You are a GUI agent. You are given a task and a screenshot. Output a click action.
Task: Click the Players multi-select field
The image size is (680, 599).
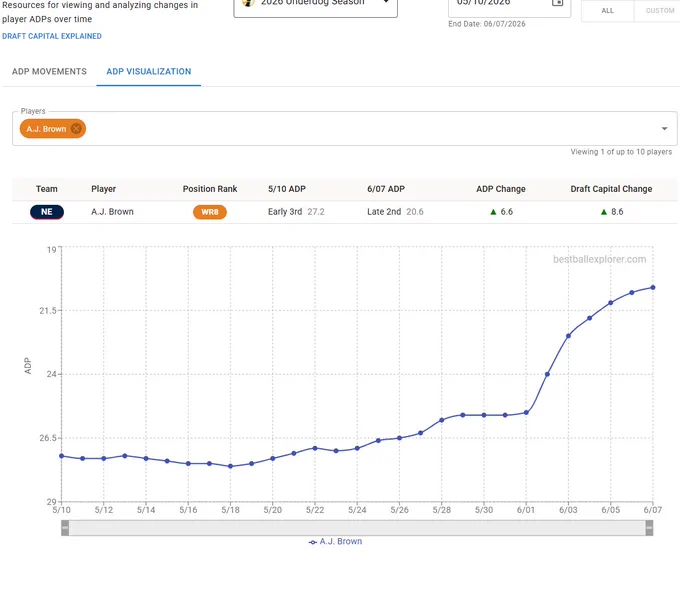(344, 128)
